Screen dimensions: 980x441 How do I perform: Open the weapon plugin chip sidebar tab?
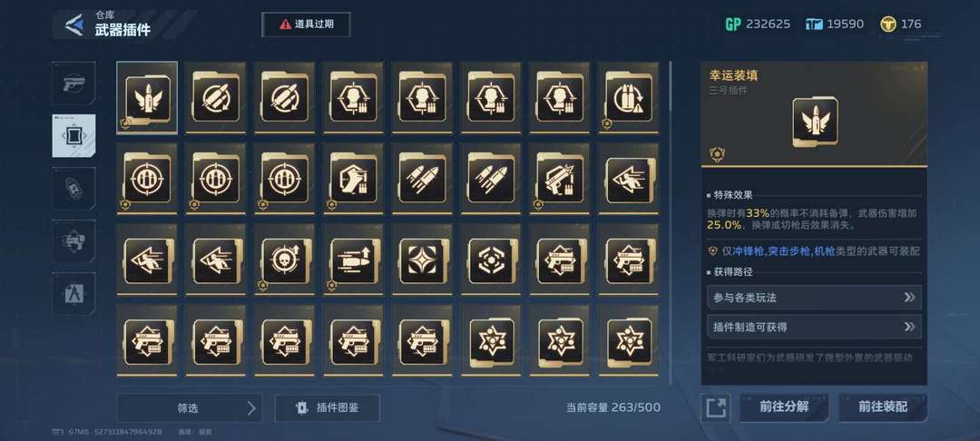(x=73, y=135)
